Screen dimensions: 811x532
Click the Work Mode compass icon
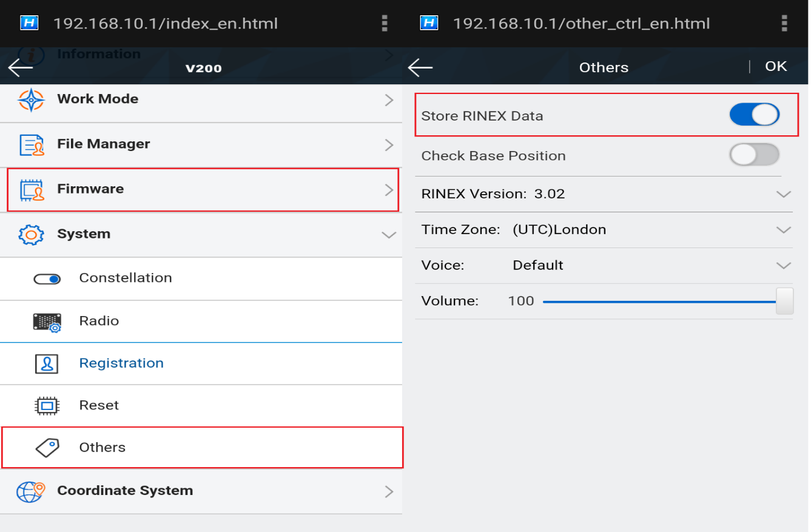(31, 99)
